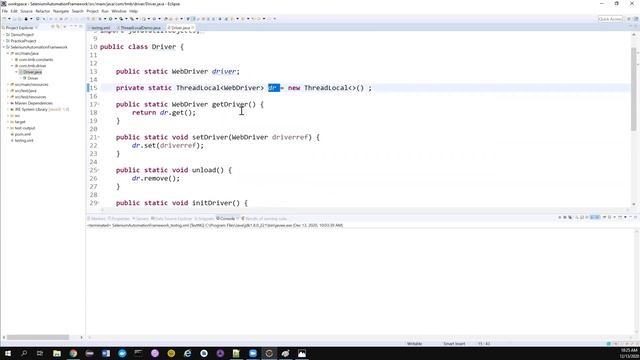Open Google Chrome from the taskbar
Screen dimensions: 640x360
[73, 353]
